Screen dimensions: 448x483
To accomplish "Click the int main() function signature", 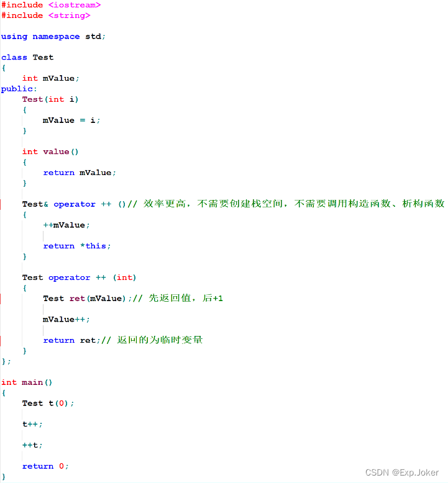I will click(x=27, y=382).
